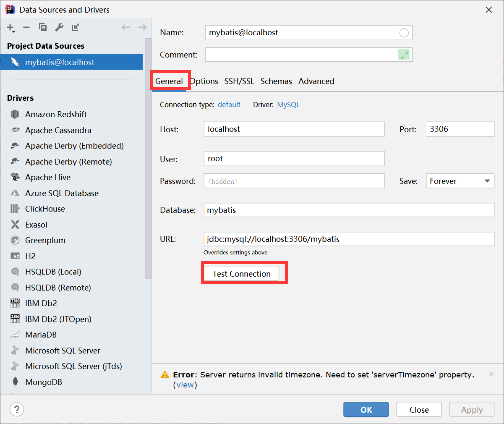
Task: Click the Amazon Redshift driver icon
Action: click(15, 114)
